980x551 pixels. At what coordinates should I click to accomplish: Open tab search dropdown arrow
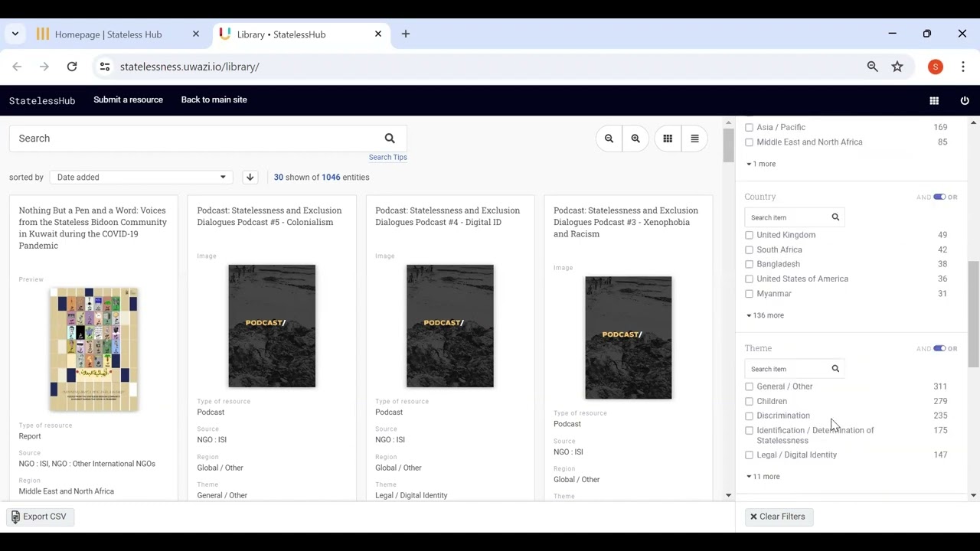pyautogui.click(x=15, y=34)
